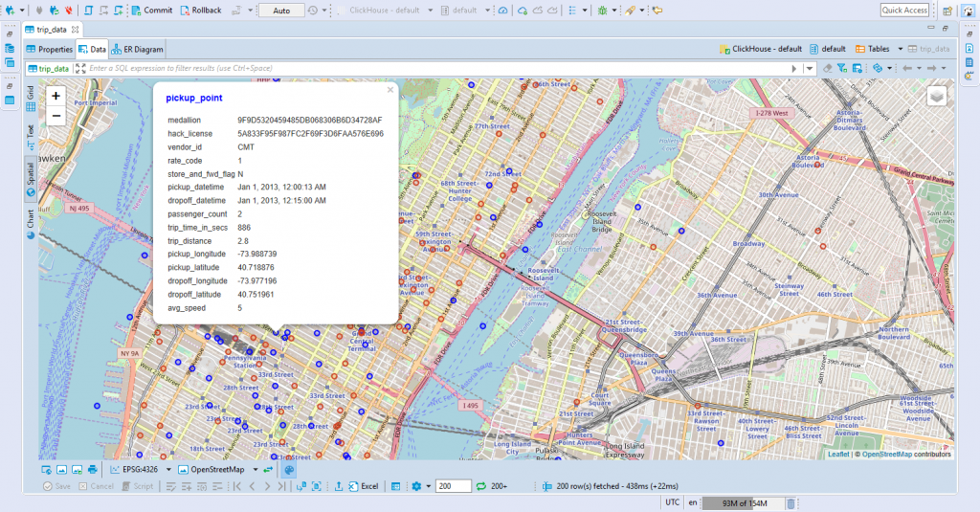The height and width of the screenshot is (512, 980).
Task: Toggle the palette color icon
Action: 289,470
